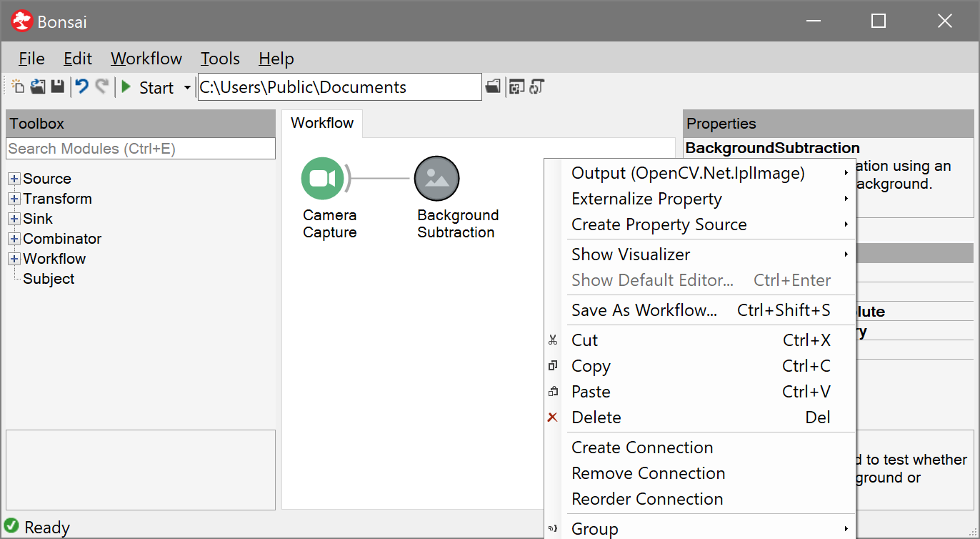This screenshot has width=980, height=539.
Task: Open the File menu
Action: [31, 59]
